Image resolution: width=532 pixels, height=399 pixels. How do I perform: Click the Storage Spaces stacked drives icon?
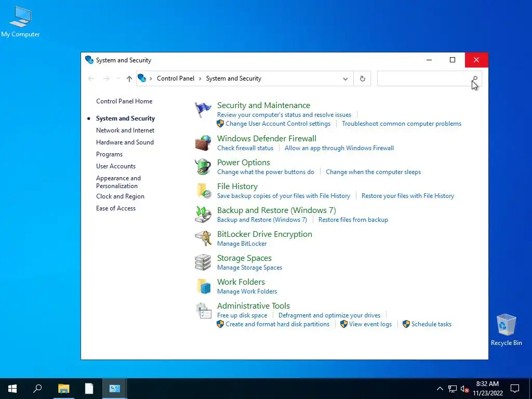203,262
